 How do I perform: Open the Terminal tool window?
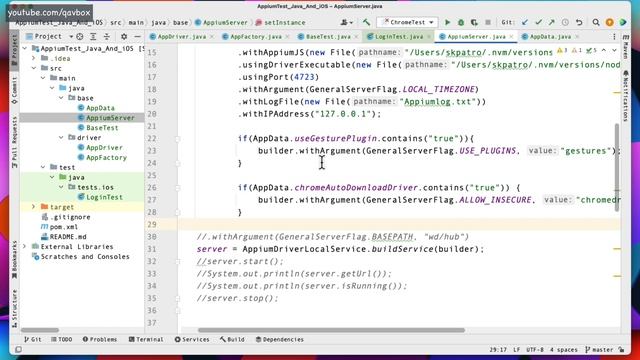146,339
